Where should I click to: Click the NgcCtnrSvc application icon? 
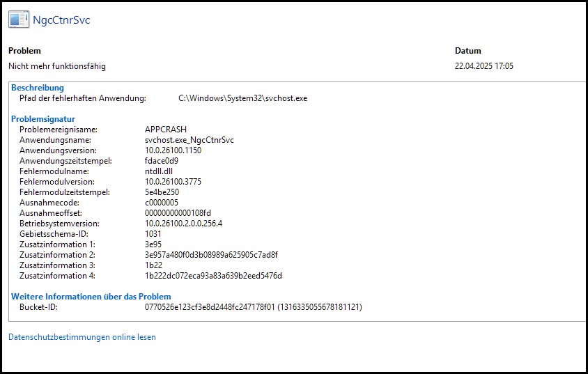click(x=19, y=20)
